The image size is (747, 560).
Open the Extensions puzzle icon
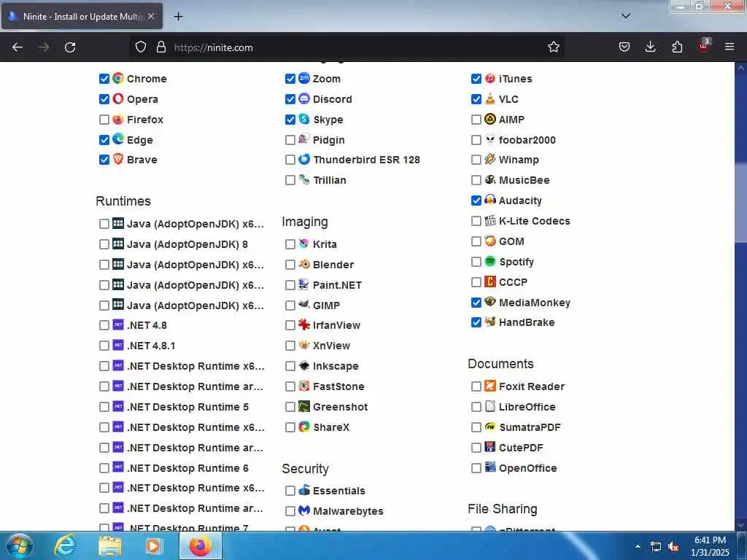point(677,47)
